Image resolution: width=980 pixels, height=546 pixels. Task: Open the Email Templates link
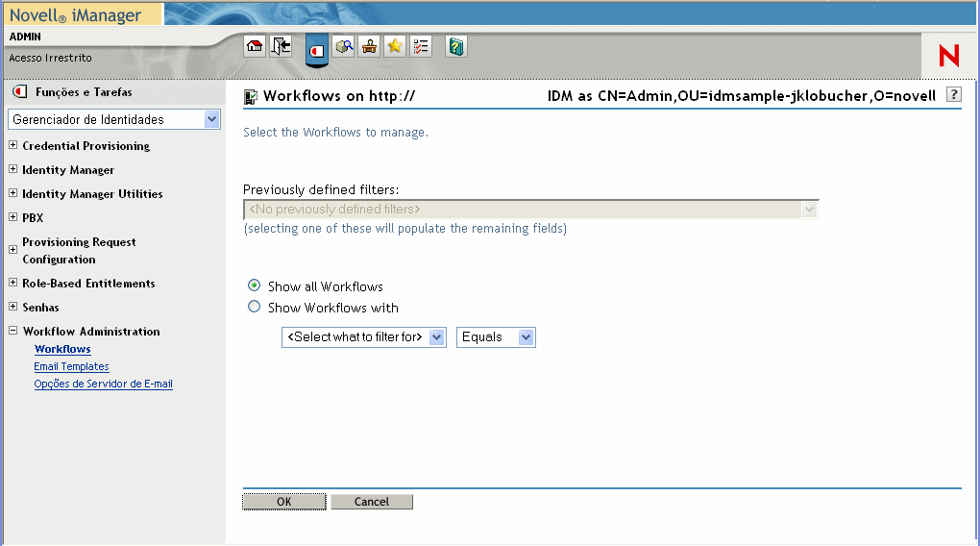point(71,366)
